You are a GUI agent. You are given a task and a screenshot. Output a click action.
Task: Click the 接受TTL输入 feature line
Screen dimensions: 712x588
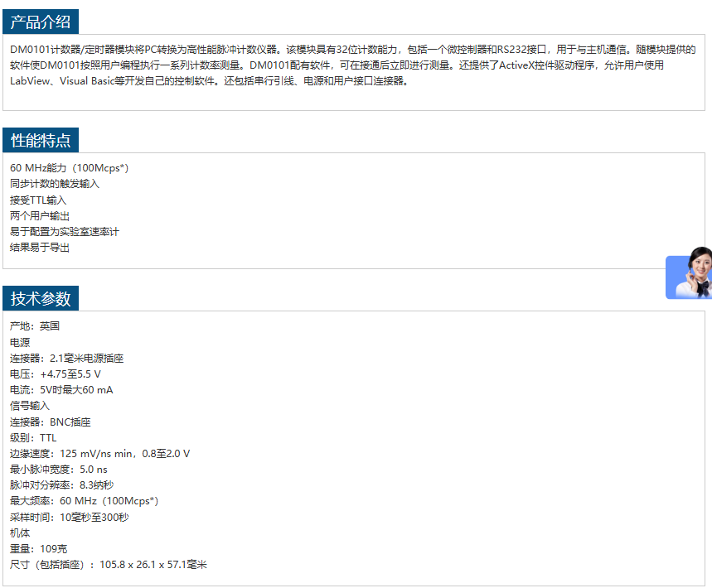[x=38, y=200]
